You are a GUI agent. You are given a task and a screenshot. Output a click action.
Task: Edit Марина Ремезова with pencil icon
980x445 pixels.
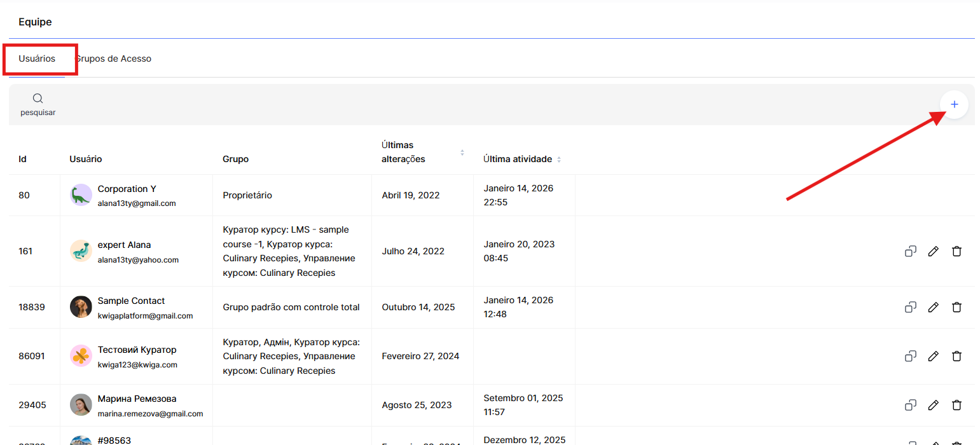933,405
